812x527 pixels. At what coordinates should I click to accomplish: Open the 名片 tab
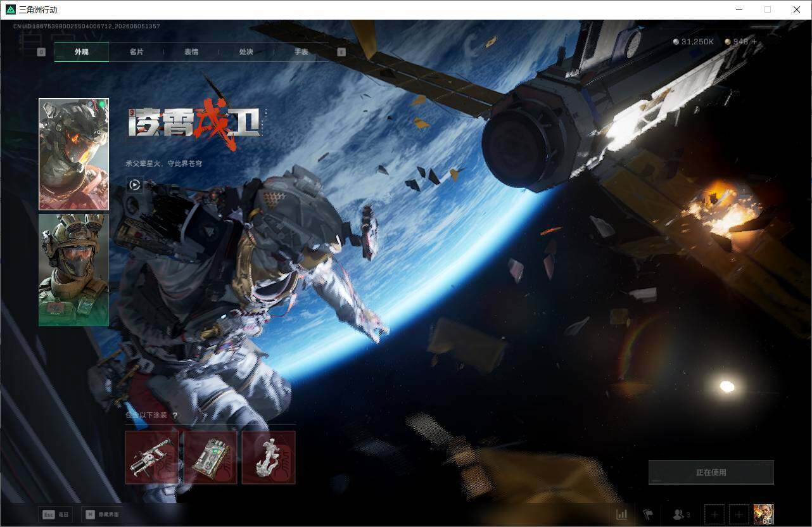136,52
